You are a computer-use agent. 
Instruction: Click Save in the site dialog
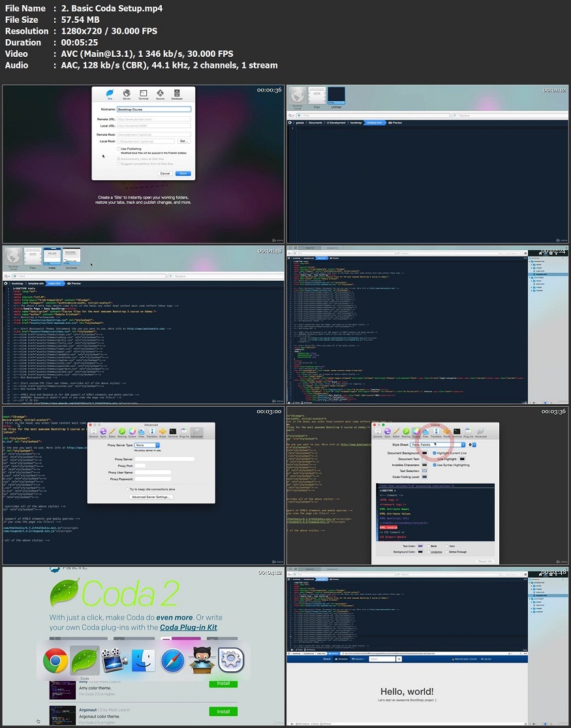click(183, 173)
